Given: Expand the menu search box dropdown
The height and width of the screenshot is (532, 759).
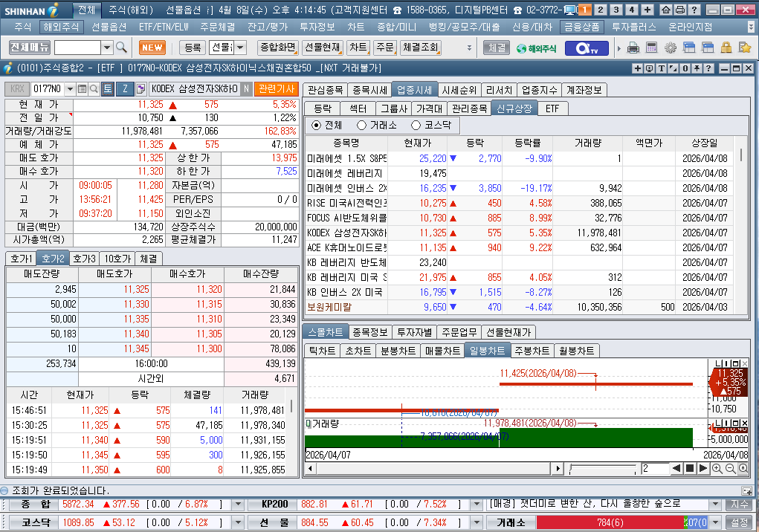Looking at the screenshot, I should 107,48.
